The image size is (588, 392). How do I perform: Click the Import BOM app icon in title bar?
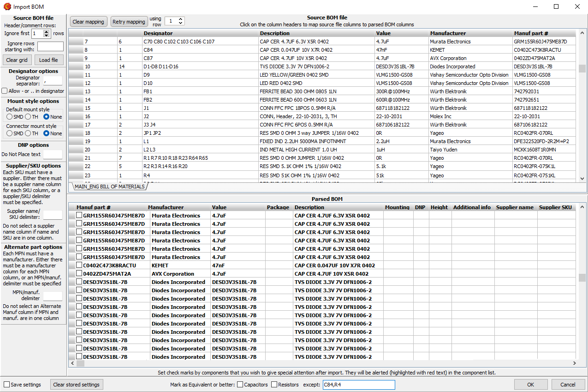coord(7,6)
